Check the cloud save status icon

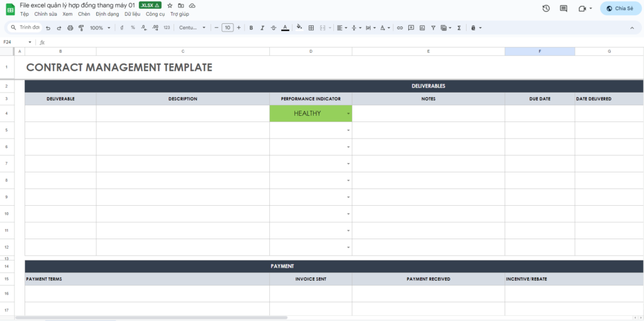(x=192, y=5)
